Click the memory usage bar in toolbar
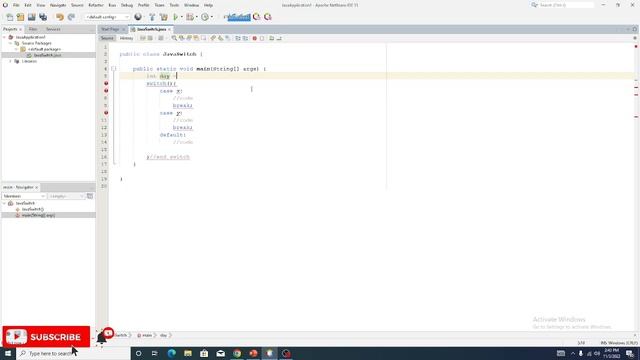Image resolution: width=640 pixels, height=360 pixels. tap(237, 17)
